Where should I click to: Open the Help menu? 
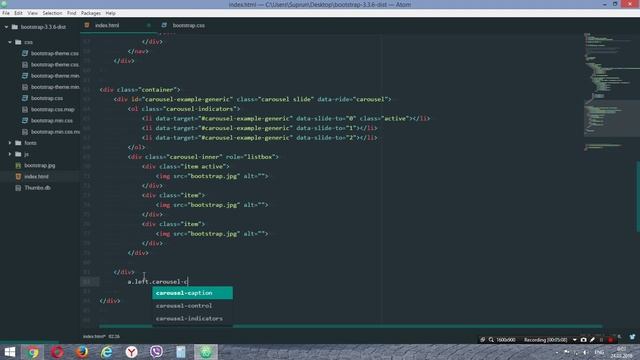tap(110, 13)
